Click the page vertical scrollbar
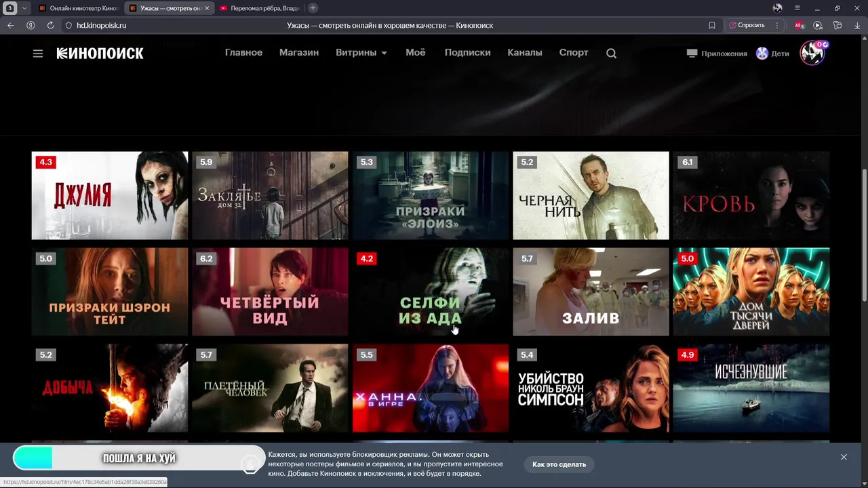The height and width of the screenshot is (488, 868). pos(864,235)
